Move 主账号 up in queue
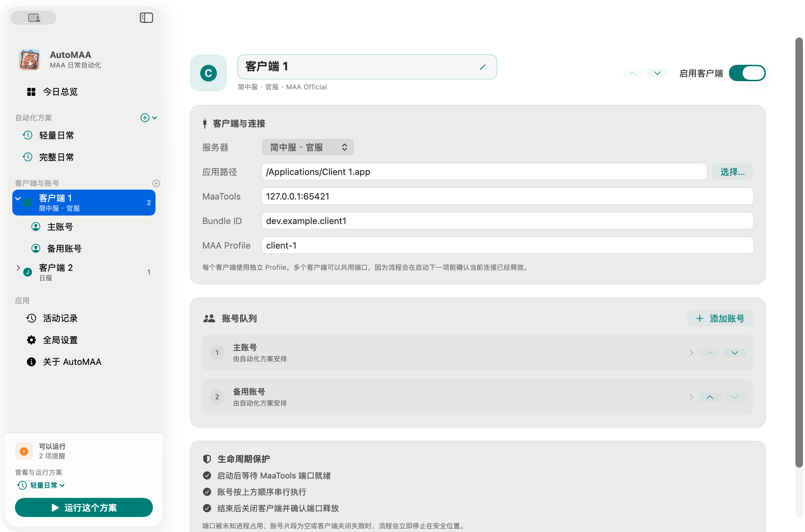 [710, 353]
